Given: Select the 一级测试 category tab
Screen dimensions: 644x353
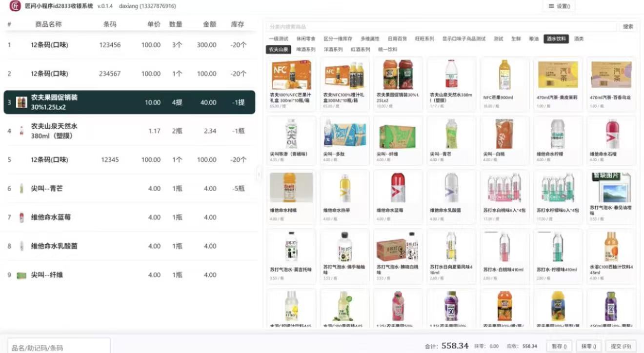Looking at the screenshot, I should (279, 39).
